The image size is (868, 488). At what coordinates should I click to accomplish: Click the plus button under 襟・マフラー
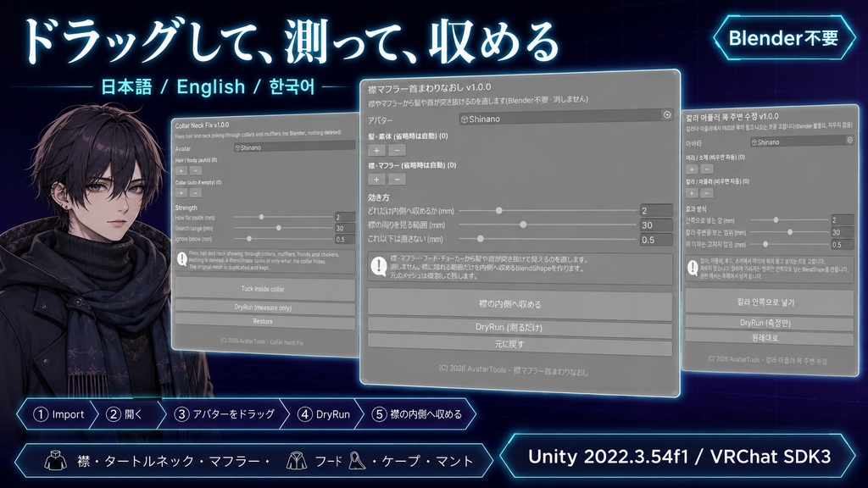coord(376,180)
